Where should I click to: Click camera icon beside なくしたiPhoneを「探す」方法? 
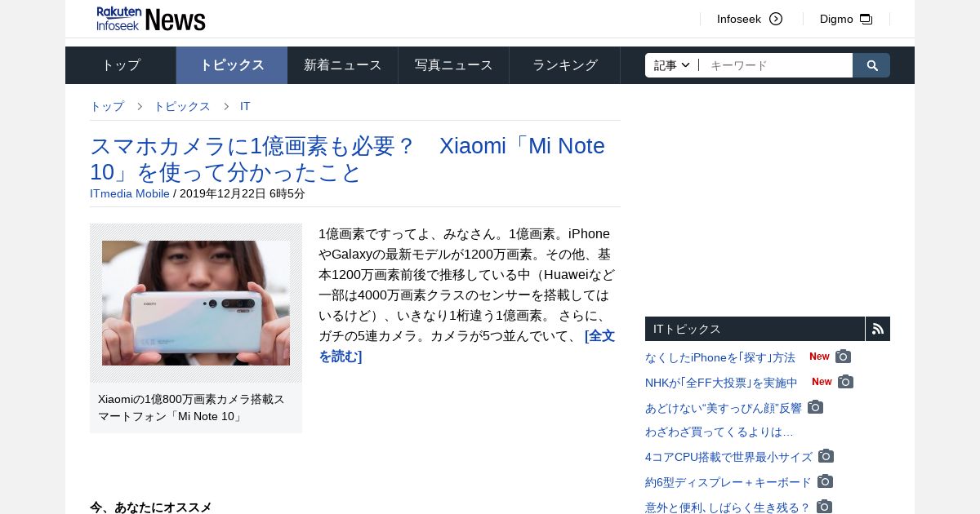pyautogui.click(x=844, y=357)
